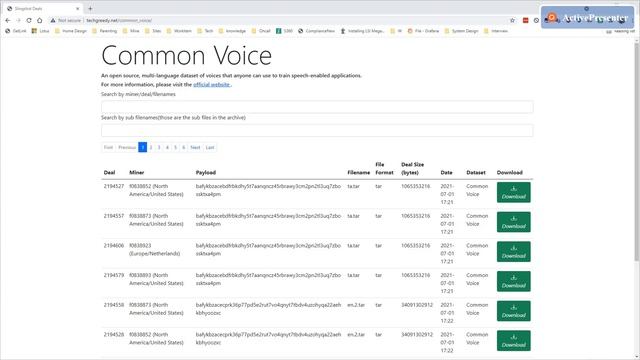Click miner f0838923 (Europe/Netherlands) cell
Viewport: 640px width, 360px height.
click(155, 249)
